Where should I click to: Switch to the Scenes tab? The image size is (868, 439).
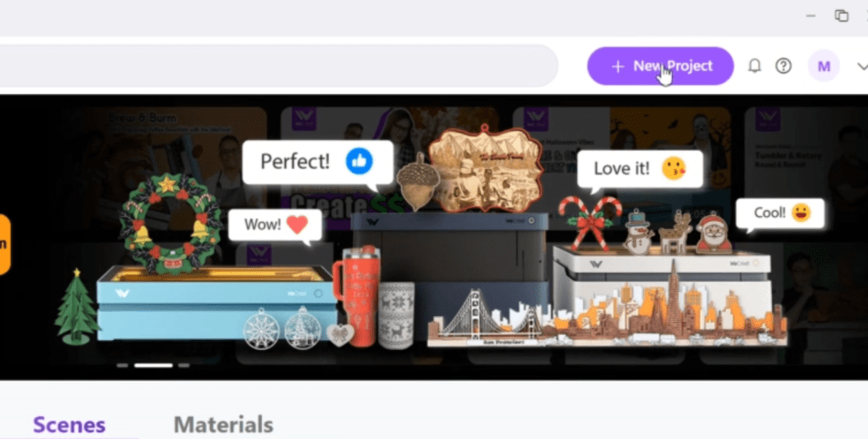pos(70,425)
